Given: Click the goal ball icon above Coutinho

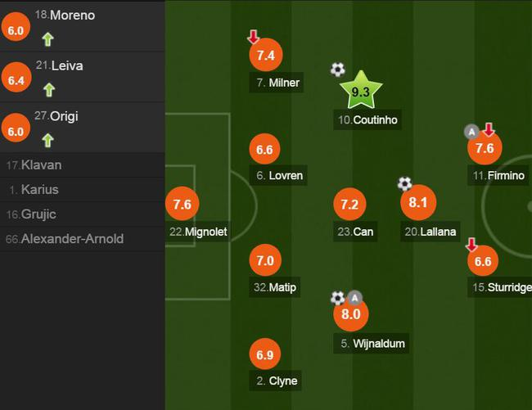Looking at the screenshot, I should [338, 70].
